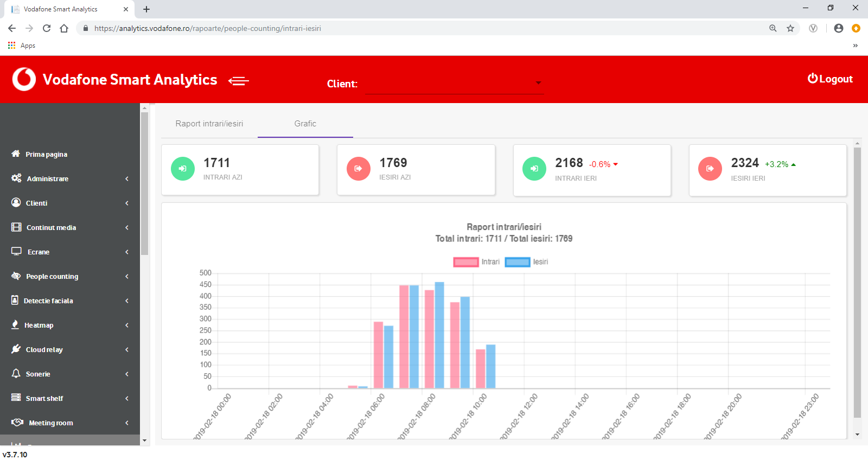The width and height of the screenshot is (868, 466).
Task: Expand the Sonerie menu chevron
Action: 127,374
